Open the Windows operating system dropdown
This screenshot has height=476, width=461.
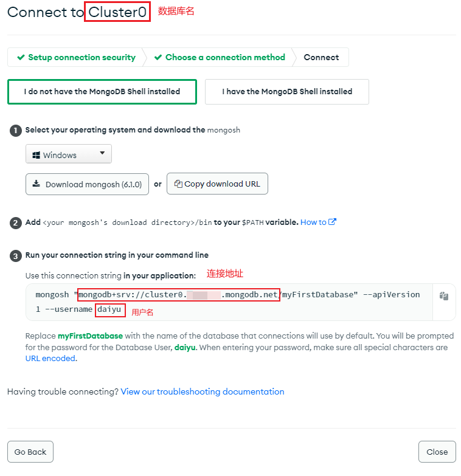coord(68,155)
